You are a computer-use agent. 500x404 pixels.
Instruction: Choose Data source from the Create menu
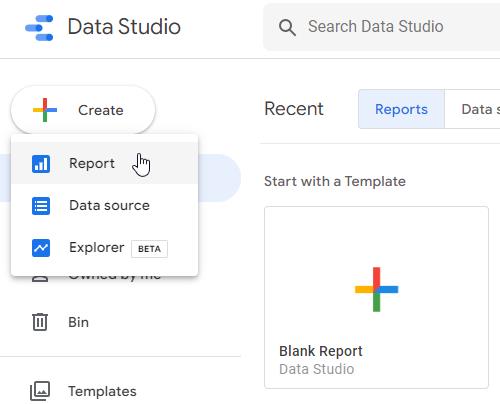(105, 205)
